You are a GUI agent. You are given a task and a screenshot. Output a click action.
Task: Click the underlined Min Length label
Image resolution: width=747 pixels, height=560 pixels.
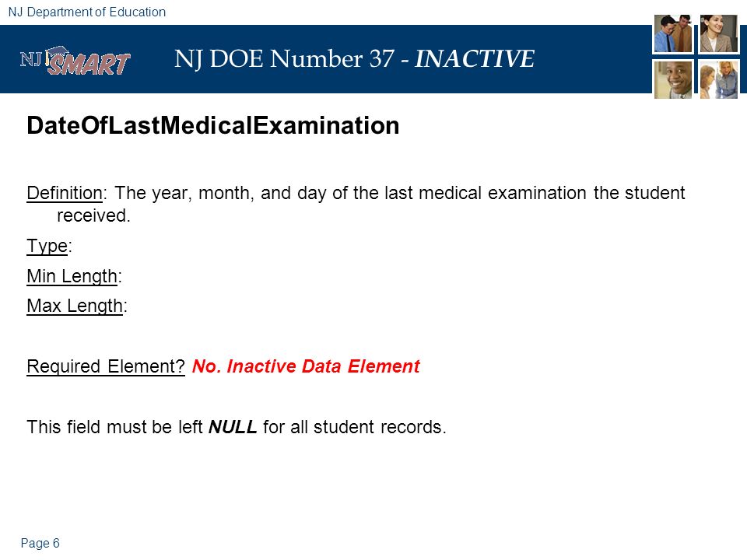coord(72,277)
